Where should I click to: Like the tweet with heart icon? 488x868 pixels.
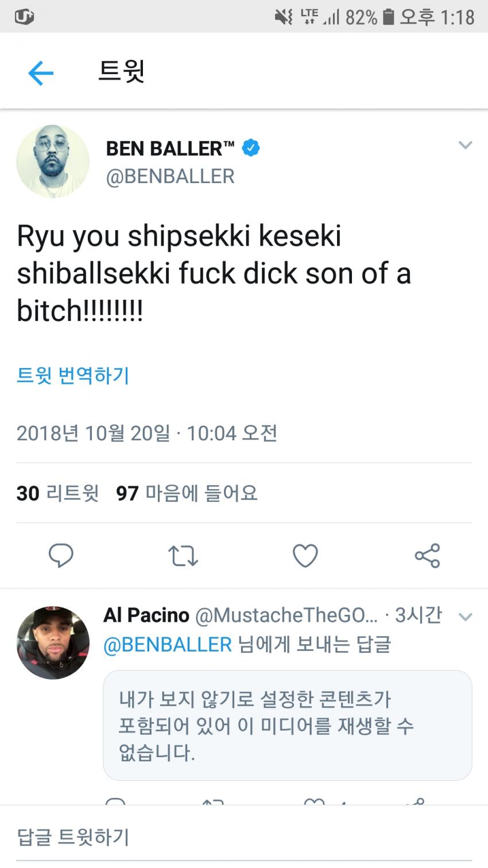[305, 556]
